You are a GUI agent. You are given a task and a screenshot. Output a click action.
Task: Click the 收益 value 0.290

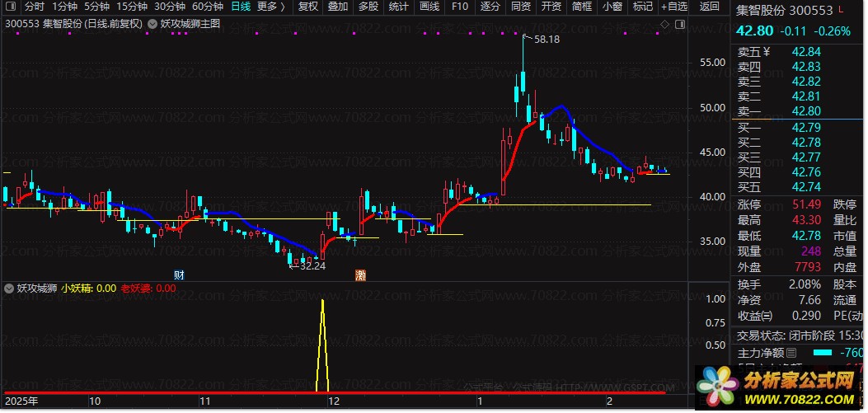[806, 316]
